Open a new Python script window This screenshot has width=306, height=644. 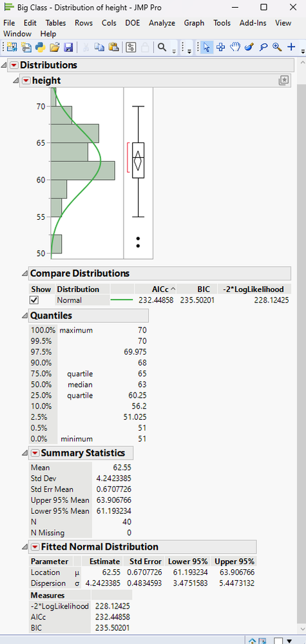click(x=40, y=47)
